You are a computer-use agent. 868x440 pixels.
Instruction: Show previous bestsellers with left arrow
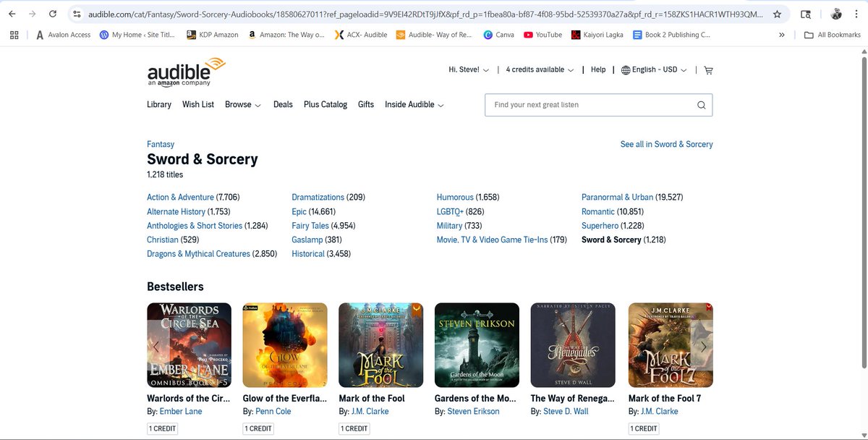pyautogui.click(x=156, y=346)
